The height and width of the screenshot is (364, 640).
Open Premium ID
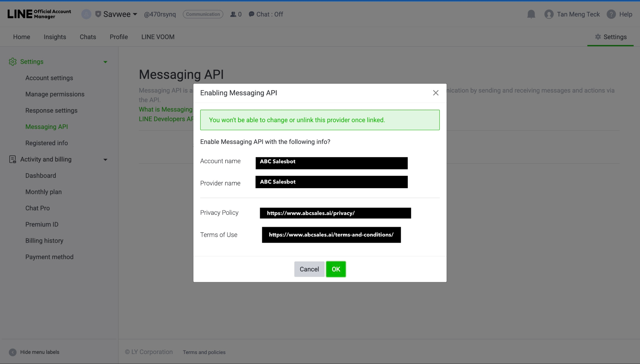tap(42, 224)
